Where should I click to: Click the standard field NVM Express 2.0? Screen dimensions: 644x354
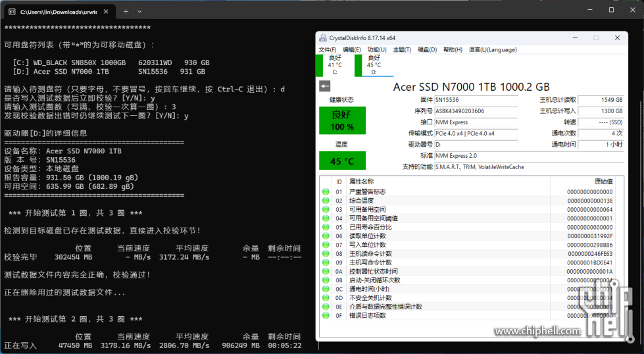tap(529, 156)
